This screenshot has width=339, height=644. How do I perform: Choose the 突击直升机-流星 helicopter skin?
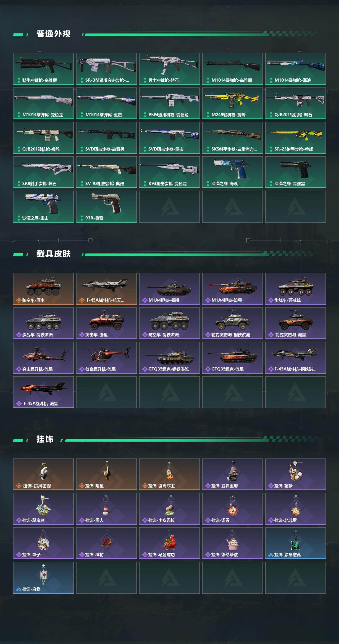coord(43,358)
